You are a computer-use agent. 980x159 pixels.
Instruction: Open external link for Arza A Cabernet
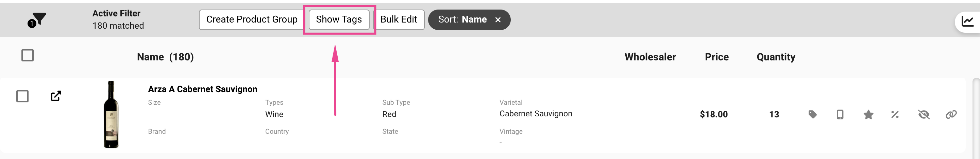coord(56,96)
